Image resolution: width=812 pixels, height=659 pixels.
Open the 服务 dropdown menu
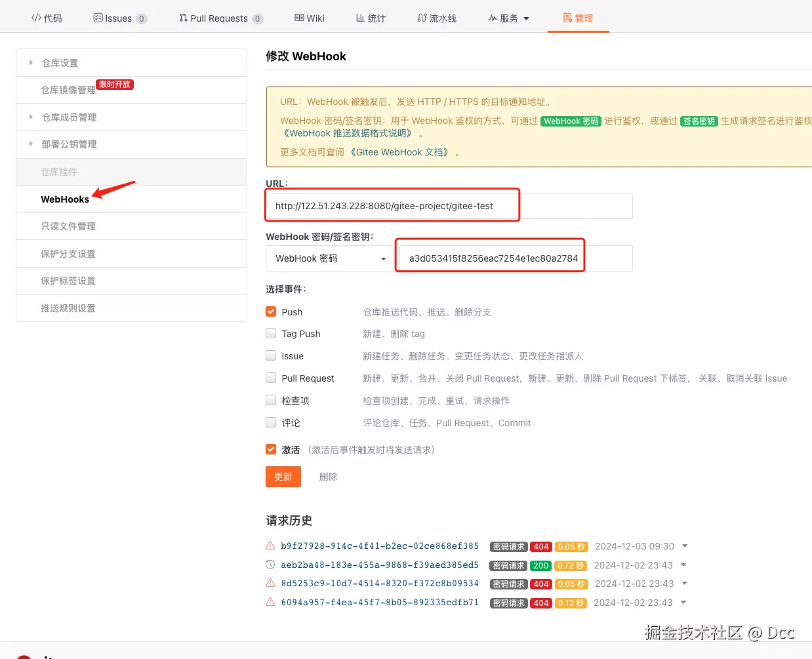pos(508,18)
